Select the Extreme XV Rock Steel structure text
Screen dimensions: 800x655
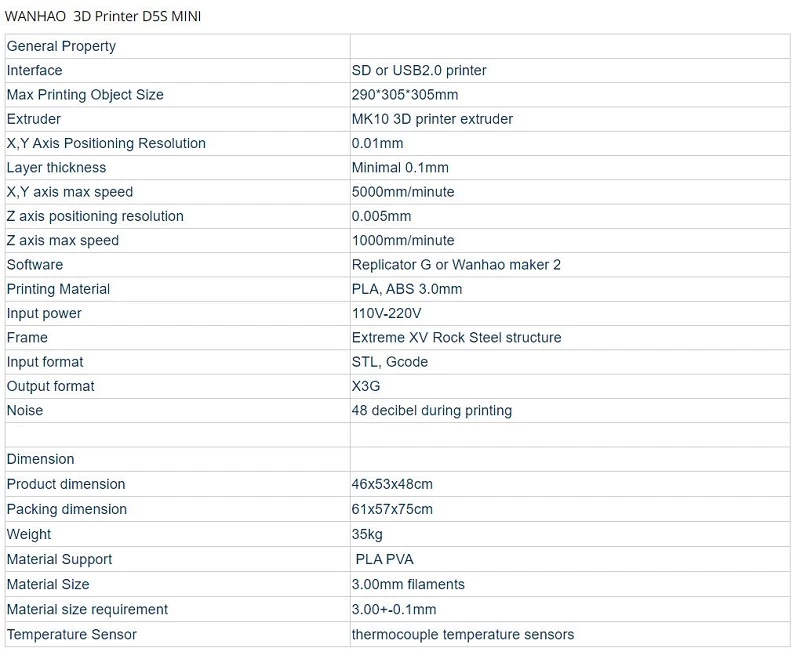456,338
